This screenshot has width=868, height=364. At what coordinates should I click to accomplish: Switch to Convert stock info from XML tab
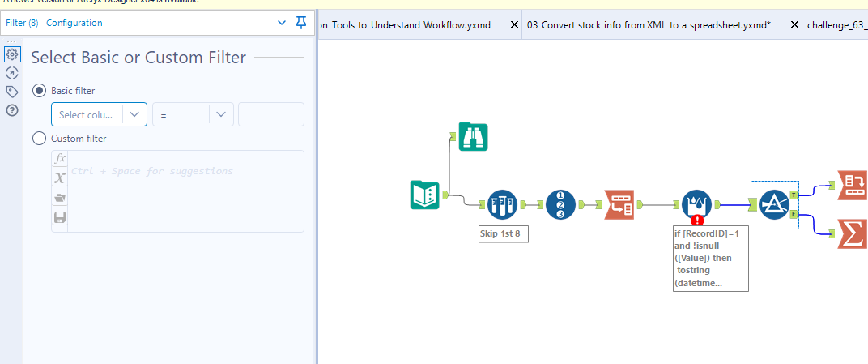649,25
